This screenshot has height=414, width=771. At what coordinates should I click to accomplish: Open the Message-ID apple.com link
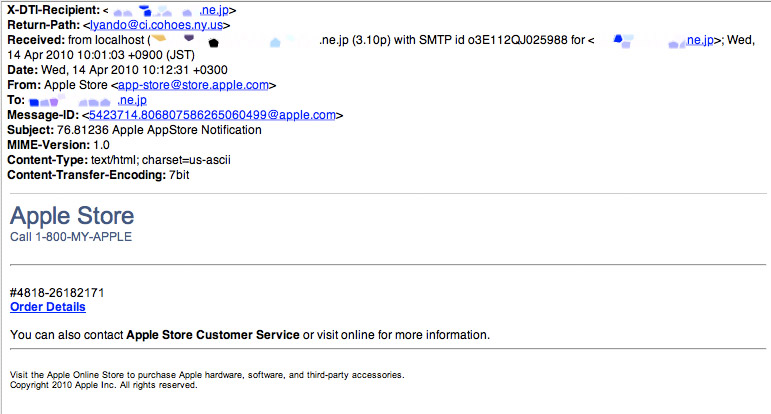pos(212,115)
